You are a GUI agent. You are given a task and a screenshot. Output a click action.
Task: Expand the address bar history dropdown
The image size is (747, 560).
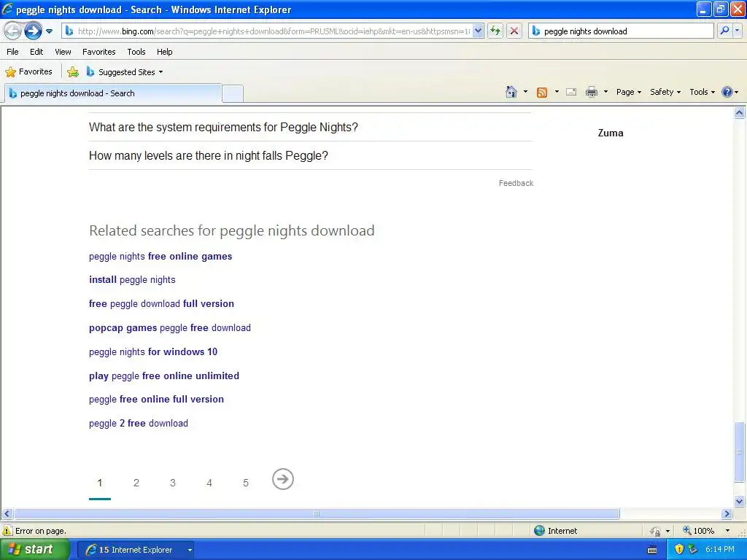coord(479,31)
